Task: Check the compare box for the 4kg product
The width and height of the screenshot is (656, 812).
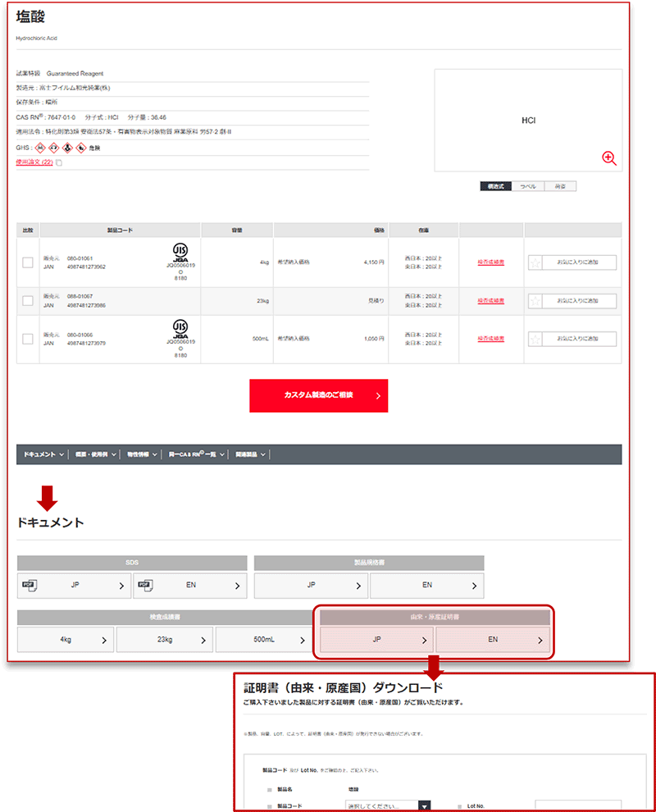Action: 28,262
